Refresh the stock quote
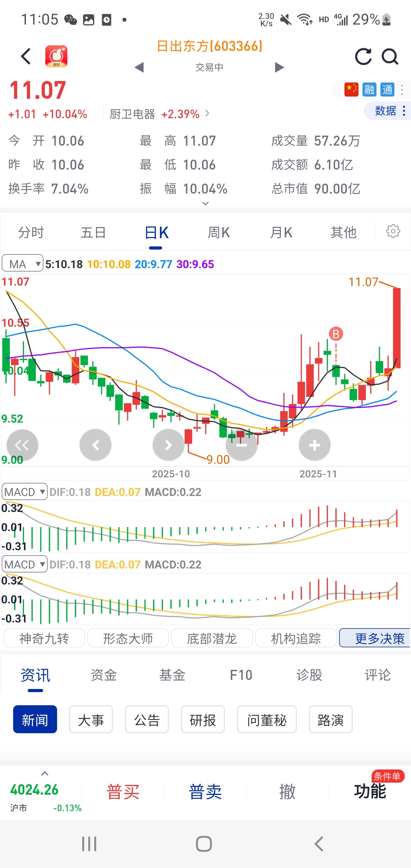 [x=363, y=56]
